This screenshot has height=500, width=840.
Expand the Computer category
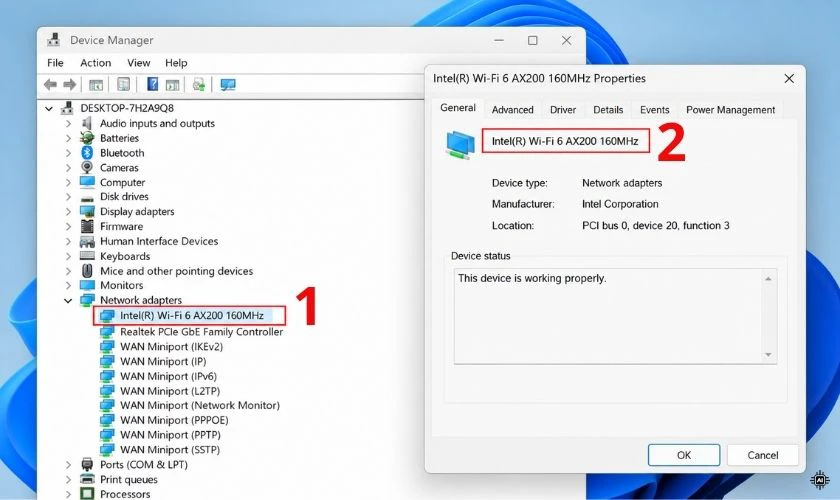68,182
